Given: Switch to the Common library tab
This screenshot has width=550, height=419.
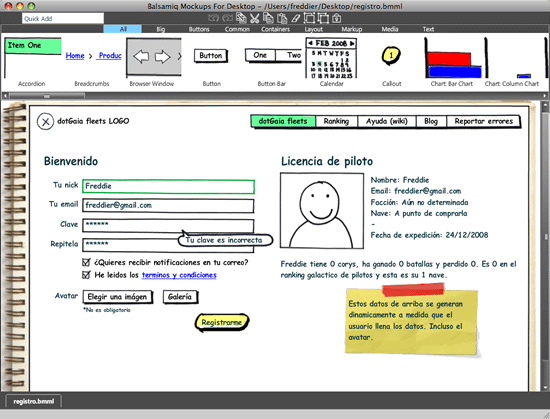Looking at the screenshot, I should [237, 29].
